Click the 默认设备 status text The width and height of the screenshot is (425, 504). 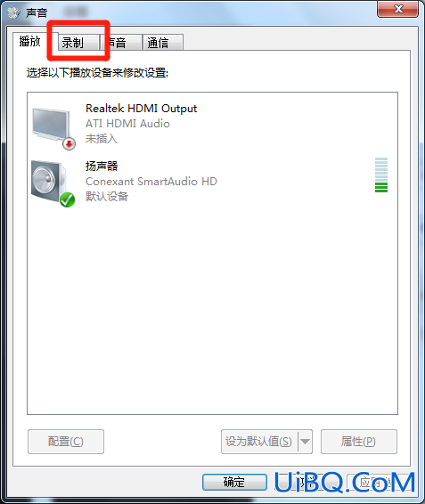(x=107, y=196)
